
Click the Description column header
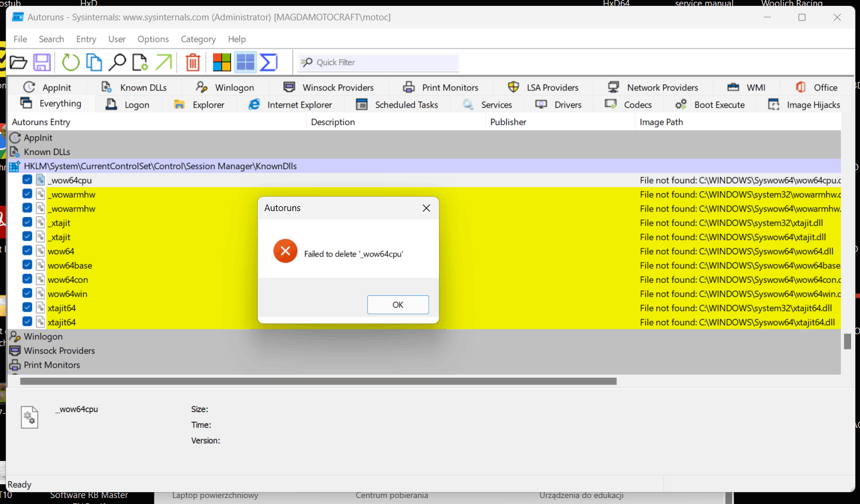click(397, 122)
